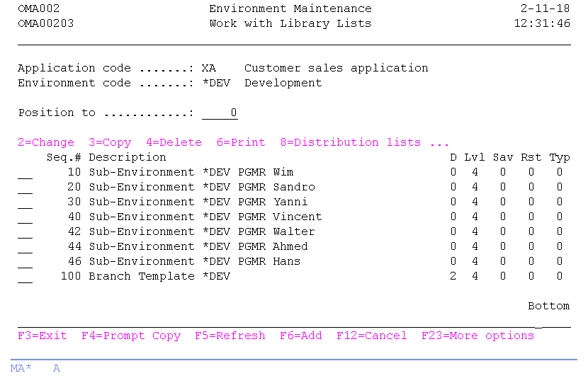Click the 4=Delete option text
This screenshot has height=378, width=588.
coord(174,143)
